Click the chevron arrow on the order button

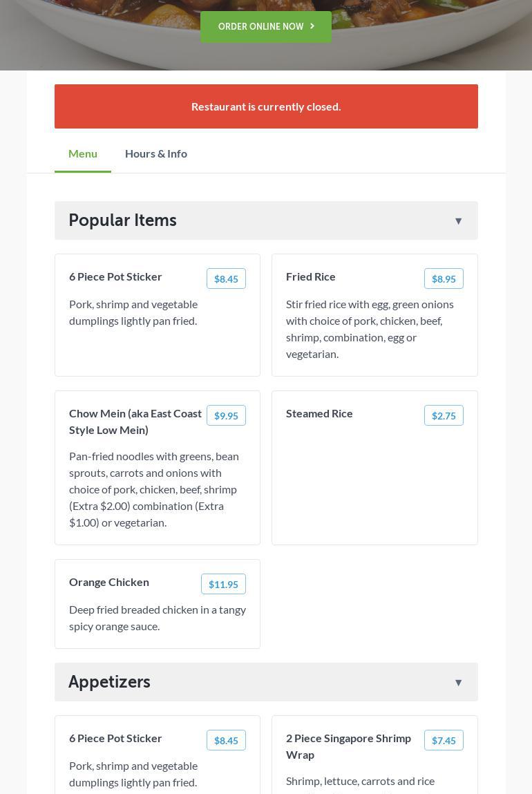coord(312,26)
